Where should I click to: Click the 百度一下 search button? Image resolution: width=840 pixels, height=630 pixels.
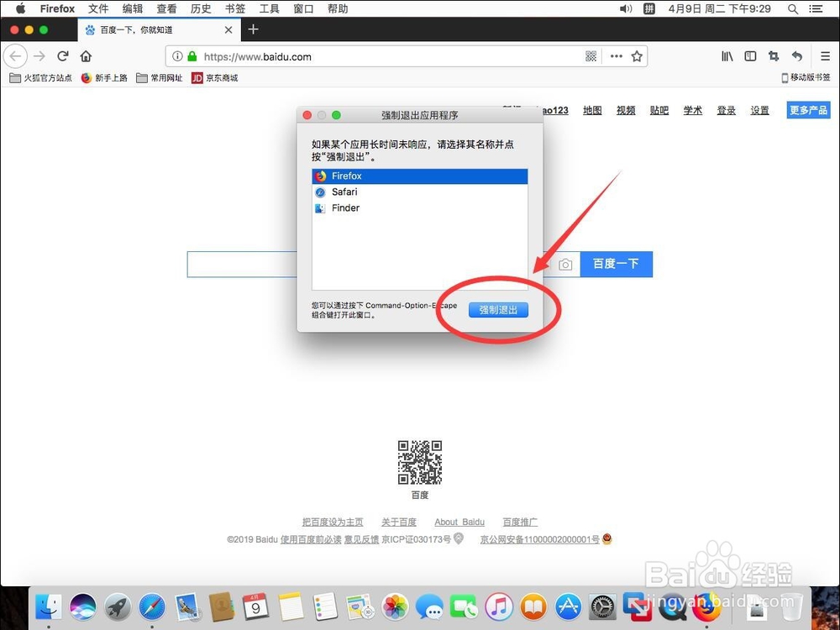616,264
